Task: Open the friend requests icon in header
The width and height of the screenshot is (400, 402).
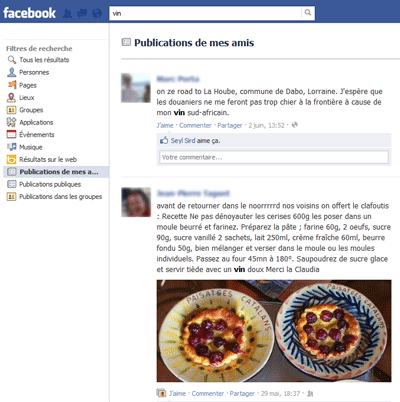Action: coord(68,13)
